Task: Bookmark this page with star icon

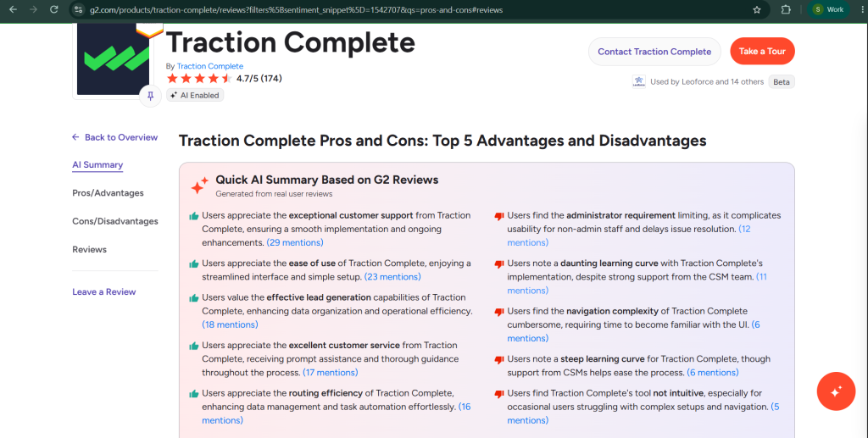Action: [757, 10]
